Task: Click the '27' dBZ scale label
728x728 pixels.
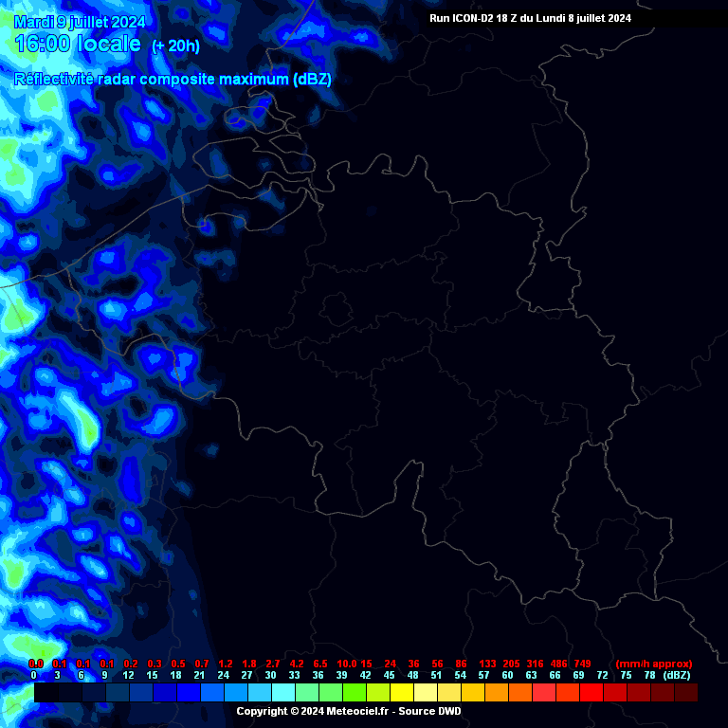Action: (246, 675)
